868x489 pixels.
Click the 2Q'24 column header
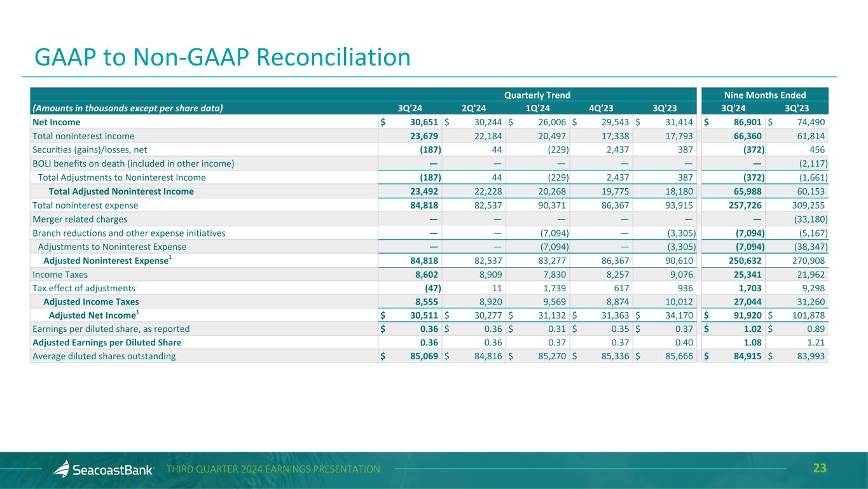pyautogui.click(x=474, y=108)
